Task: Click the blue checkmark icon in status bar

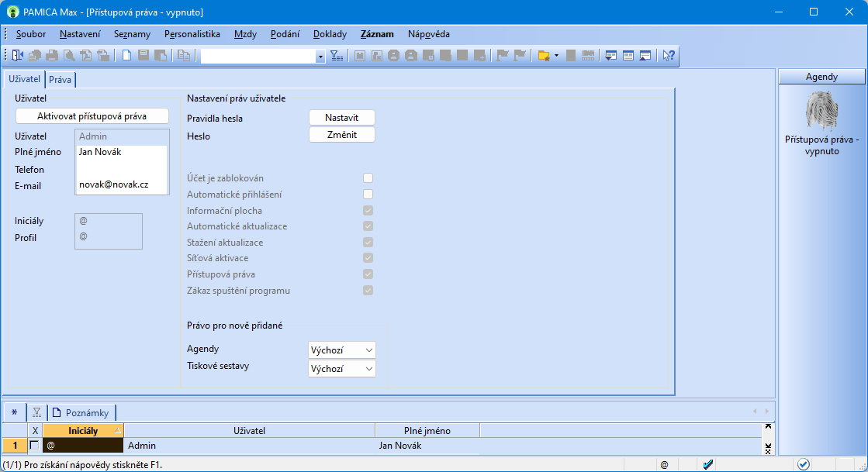Action: (x=708, y=464)
